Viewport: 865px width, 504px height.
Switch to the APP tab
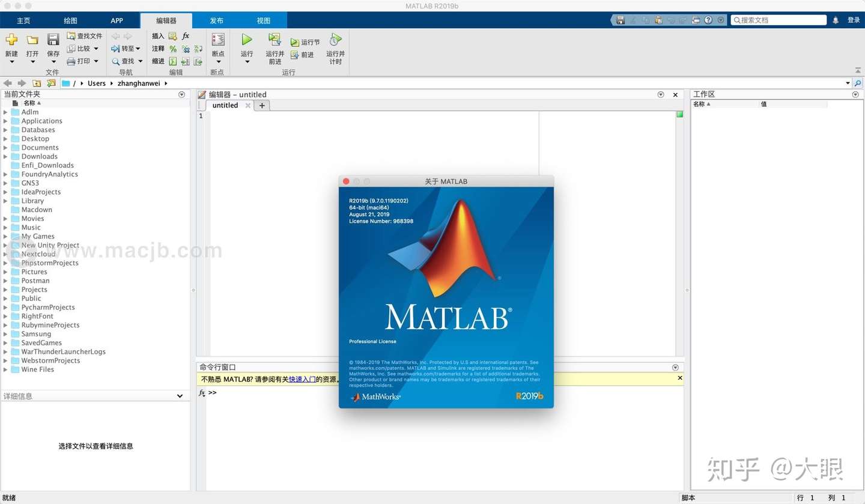click(x=117, y=20)
